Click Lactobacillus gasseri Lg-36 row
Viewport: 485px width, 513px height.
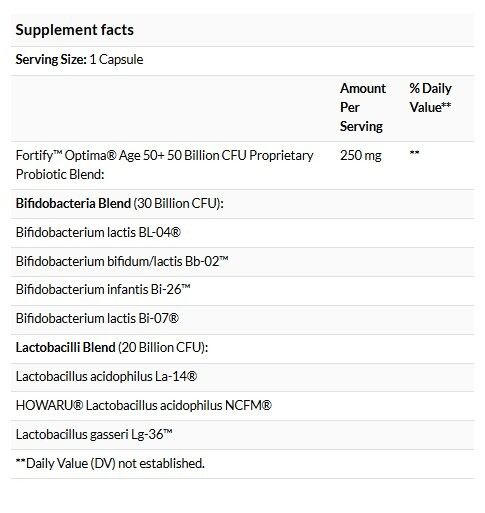click(x=242, y=435)
